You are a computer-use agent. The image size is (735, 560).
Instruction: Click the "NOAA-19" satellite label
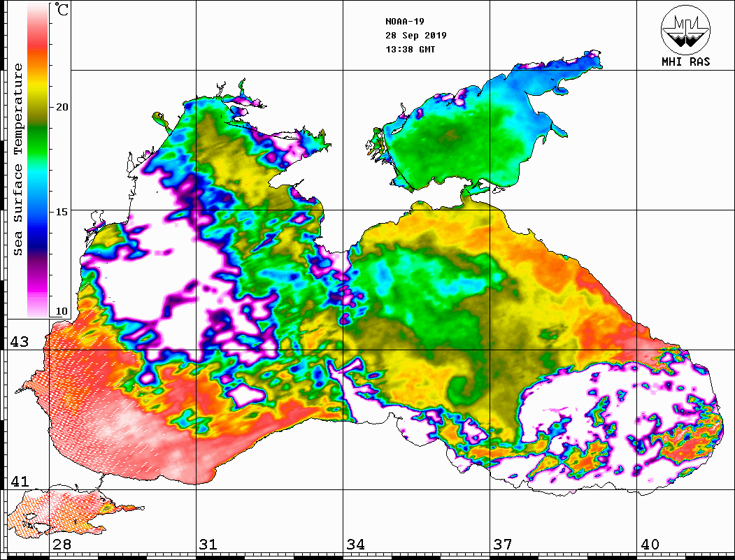click(x=404, y=22)
